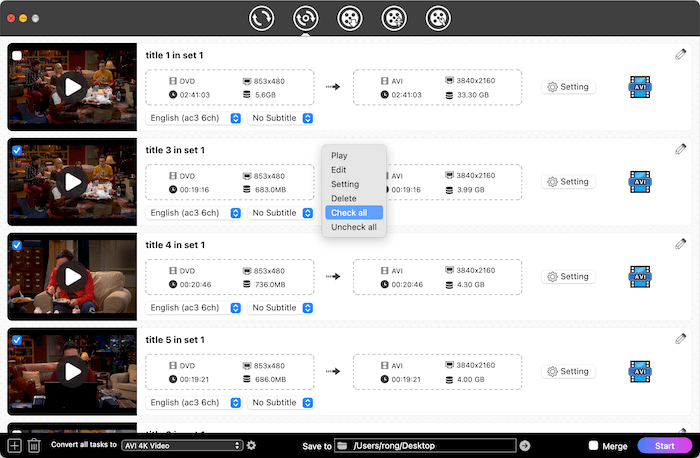Play the title 5 video thumbnail
The image size is (700, 458).
coord(72,371)
